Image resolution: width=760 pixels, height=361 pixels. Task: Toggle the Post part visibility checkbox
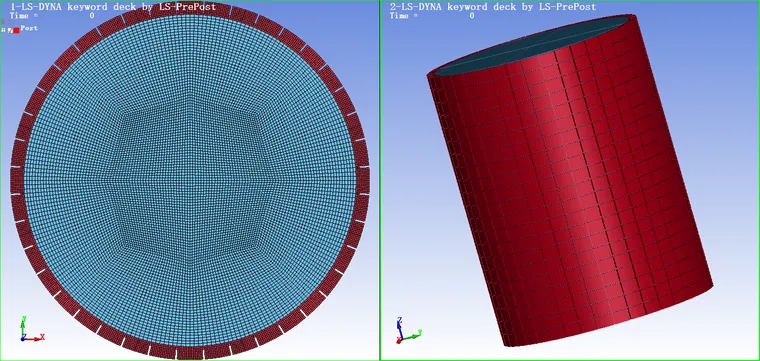point(10,30)
